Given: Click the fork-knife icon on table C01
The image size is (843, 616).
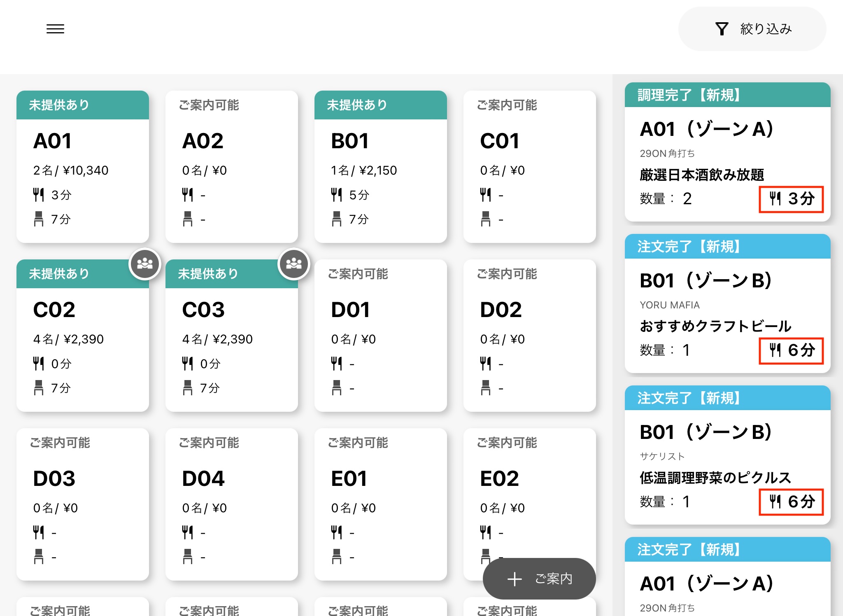Looking at the screenshot, I should click(485, 195).
